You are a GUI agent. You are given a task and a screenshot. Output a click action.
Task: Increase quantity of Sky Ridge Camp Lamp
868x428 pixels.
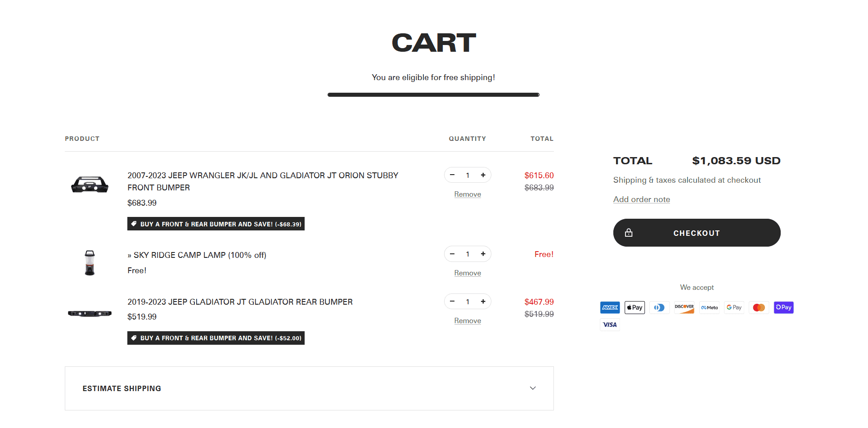pyautogui.click(x=483, y=254)
